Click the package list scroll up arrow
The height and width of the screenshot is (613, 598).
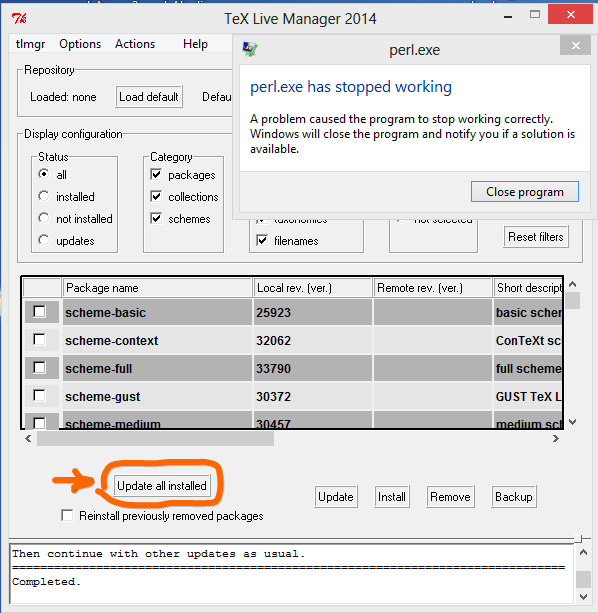point(573,284)
